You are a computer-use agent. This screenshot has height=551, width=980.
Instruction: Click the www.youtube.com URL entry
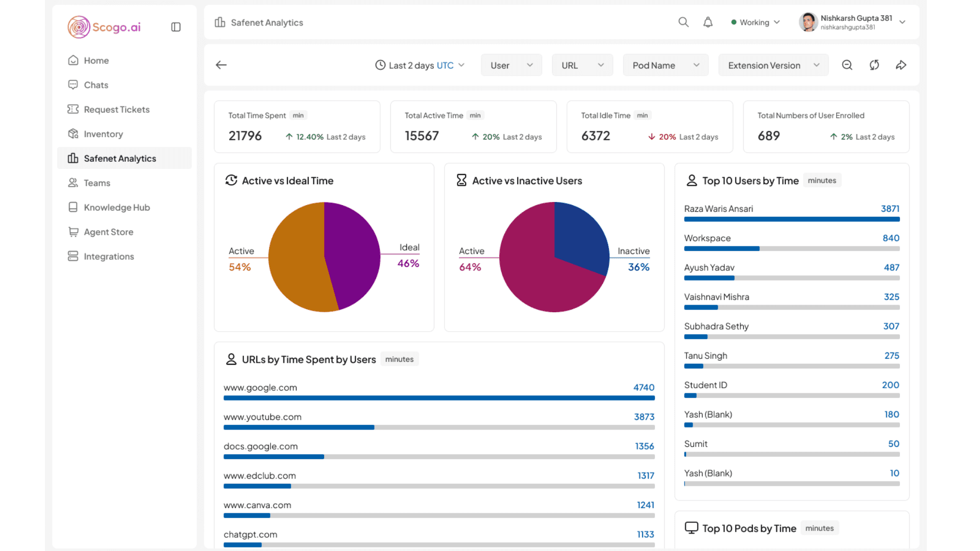[262, 417]
